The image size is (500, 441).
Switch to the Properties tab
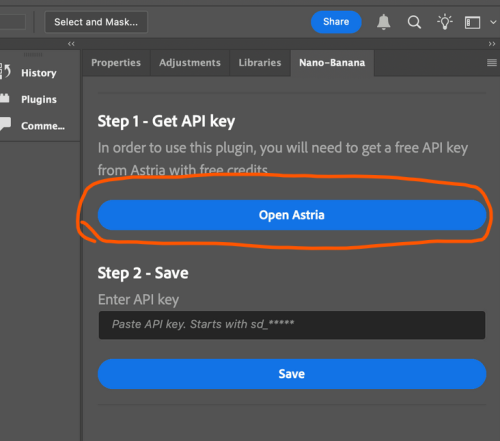click(x=116, y=63)
